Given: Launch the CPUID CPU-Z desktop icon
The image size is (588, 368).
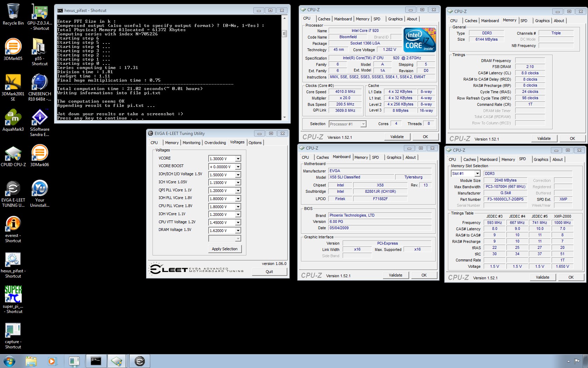Looking at the screenshot, I should 13,156.
